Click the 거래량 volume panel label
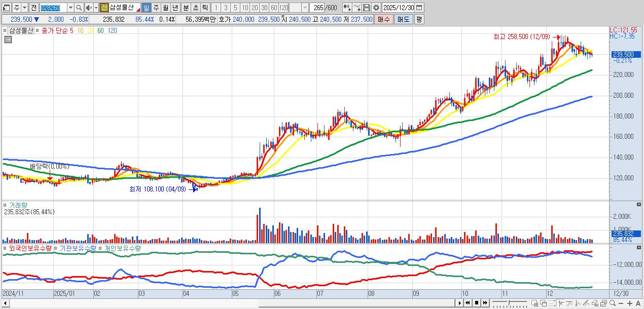Viewport: 644px width, 309px height. [18, 205]
